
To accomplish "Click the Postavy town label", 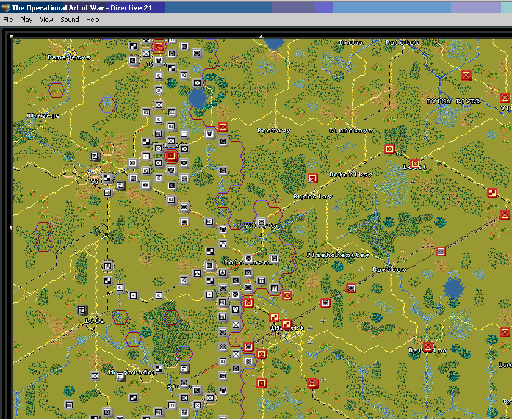I will (273, 130).
